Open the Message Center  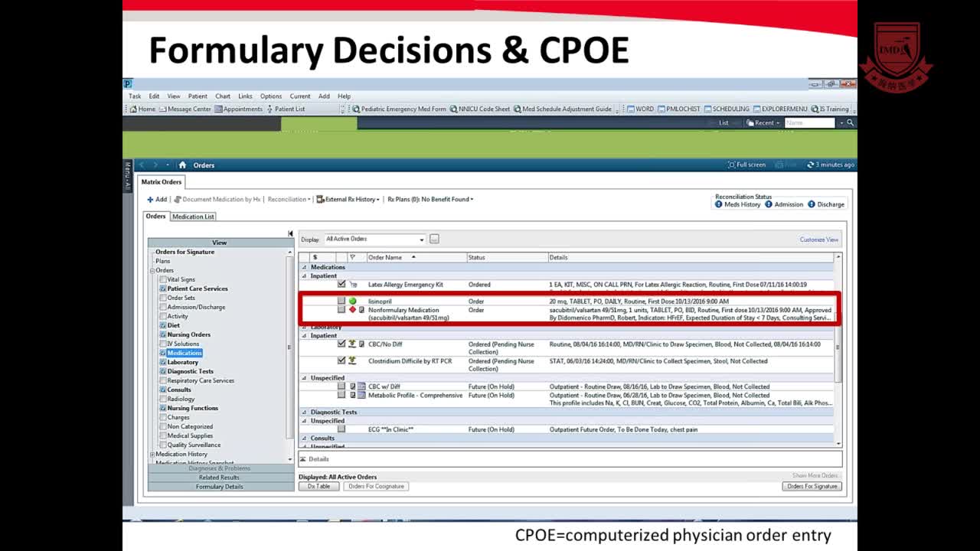click(x=185, y=109)
